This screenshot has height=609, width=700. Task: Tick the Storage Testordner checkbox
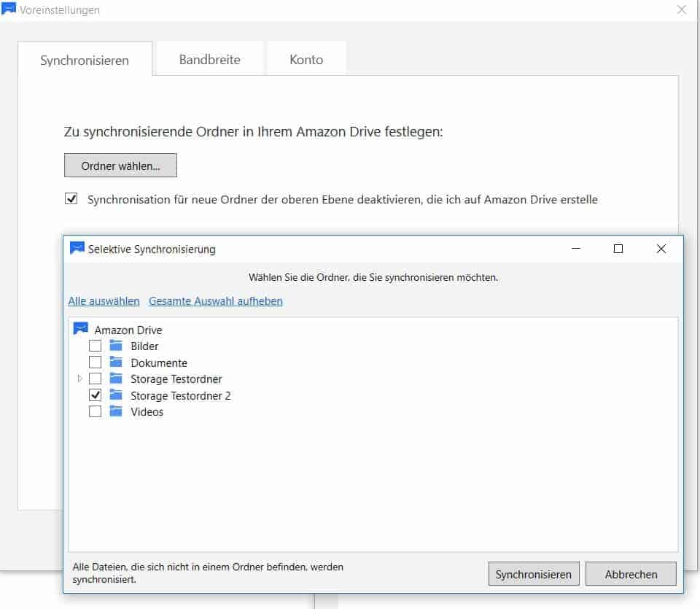[95, 379]
